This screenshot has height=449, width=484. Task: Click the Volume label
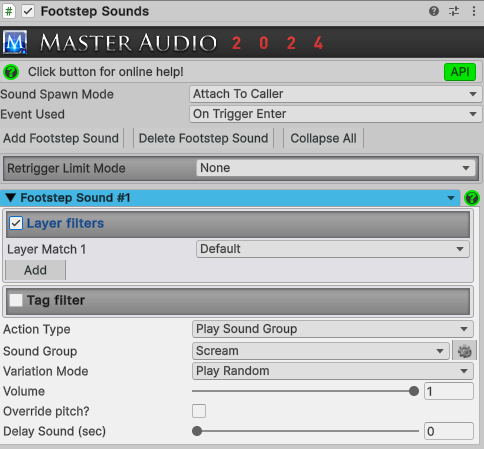tap(24, 391)
